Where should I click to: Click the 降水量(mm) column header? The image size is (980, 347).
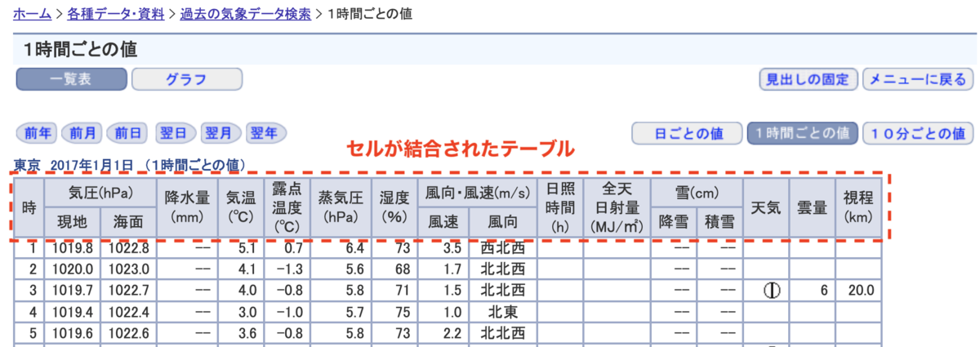point(187,208)
